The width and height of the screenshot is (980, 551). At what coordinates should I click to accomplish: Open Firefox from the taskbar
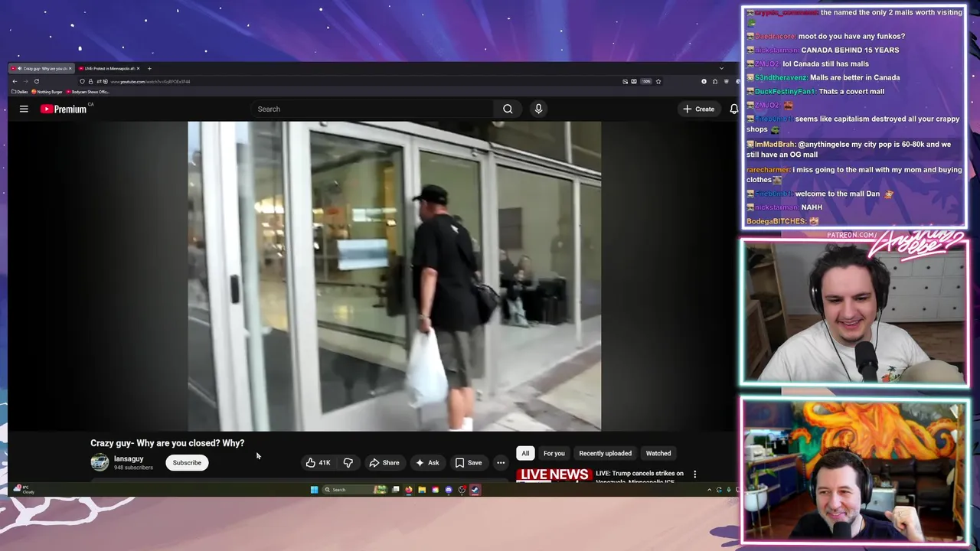pyautogui.click(x=408, y=490)
